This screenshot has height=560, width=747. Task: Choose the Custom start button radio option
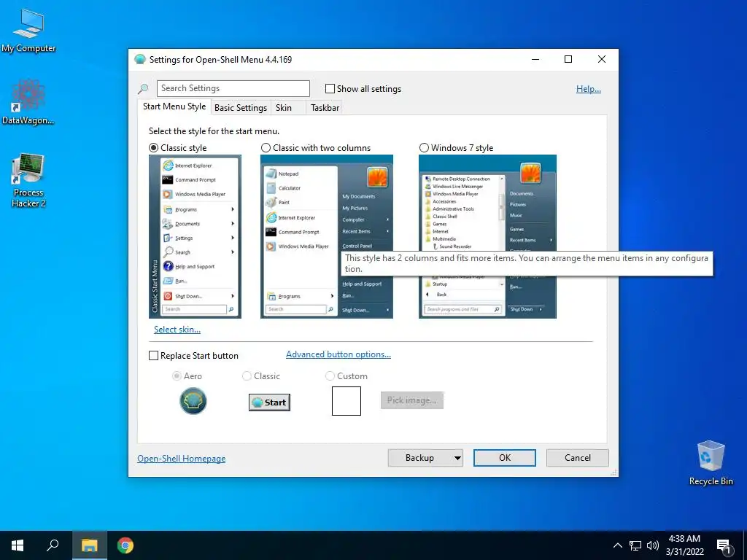coord(330,376)
